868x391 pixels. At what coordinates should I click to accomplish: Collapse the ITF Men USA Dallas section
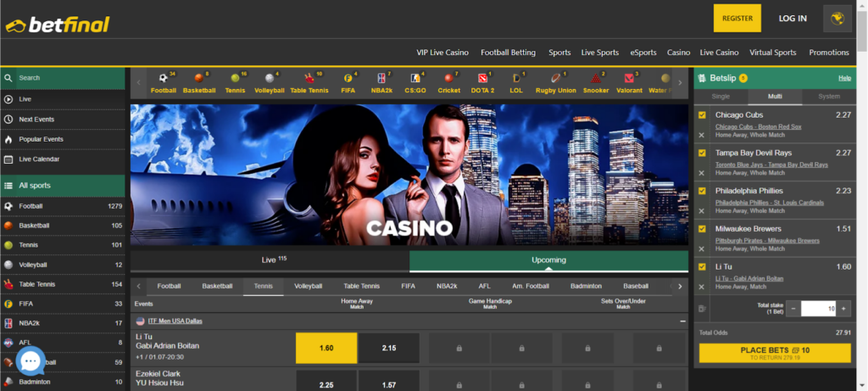coord(682,321)
